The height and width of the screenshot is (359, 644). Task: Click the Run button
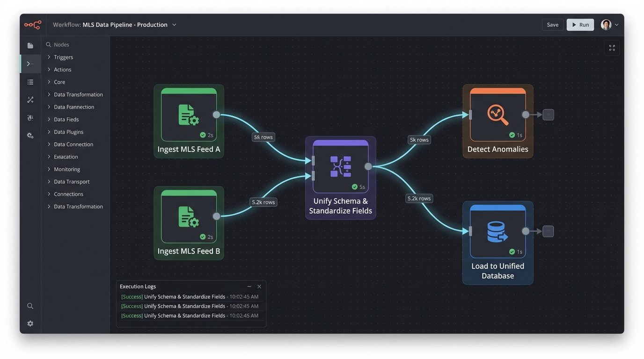pos(580,24)
